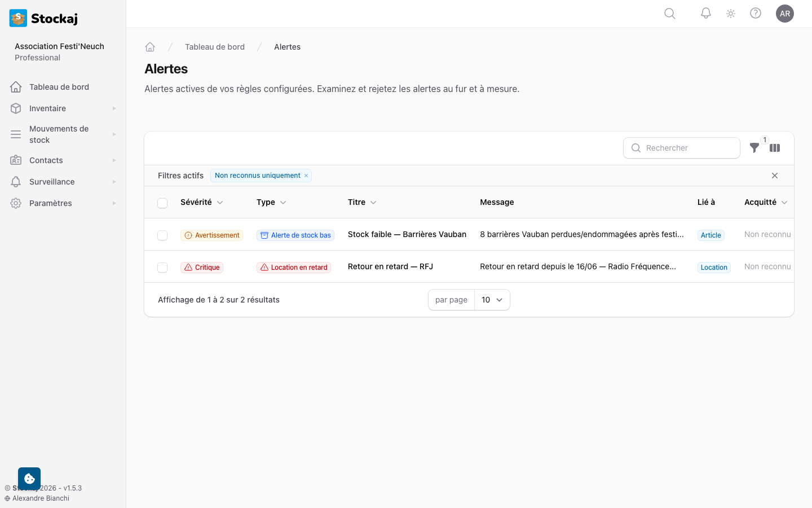The image size is (812, 508).
Task: Click the Association Festi'Neuch organization name
Action: [x=59, y=46]
